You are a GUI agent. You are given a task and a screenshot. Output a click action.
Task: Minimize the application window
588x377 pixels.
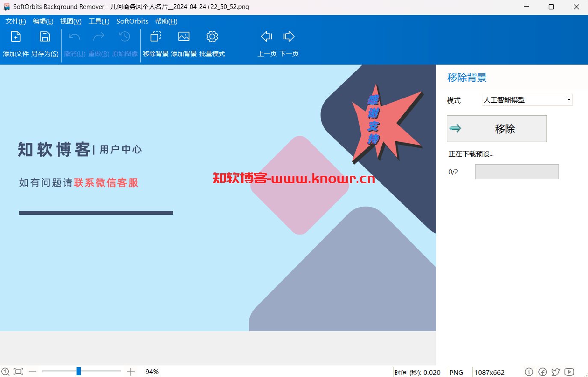point(526,7)
